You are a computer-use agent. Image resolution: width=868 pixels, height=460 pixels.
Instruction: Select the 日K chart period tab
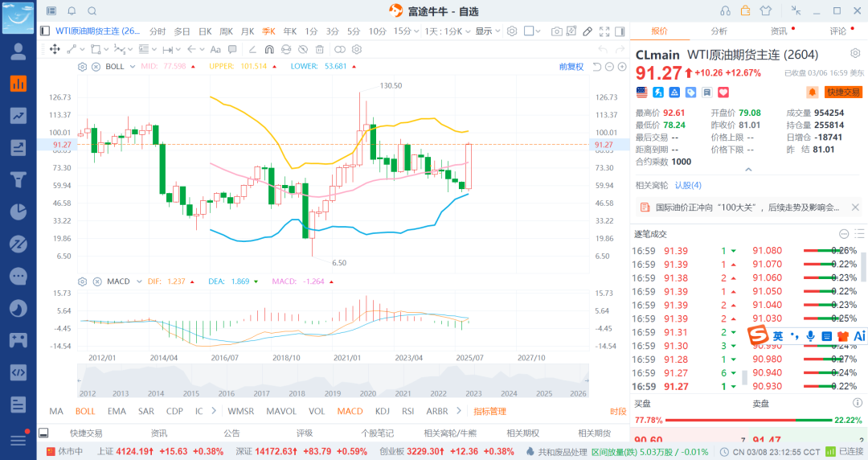click(x=204, y=31)
